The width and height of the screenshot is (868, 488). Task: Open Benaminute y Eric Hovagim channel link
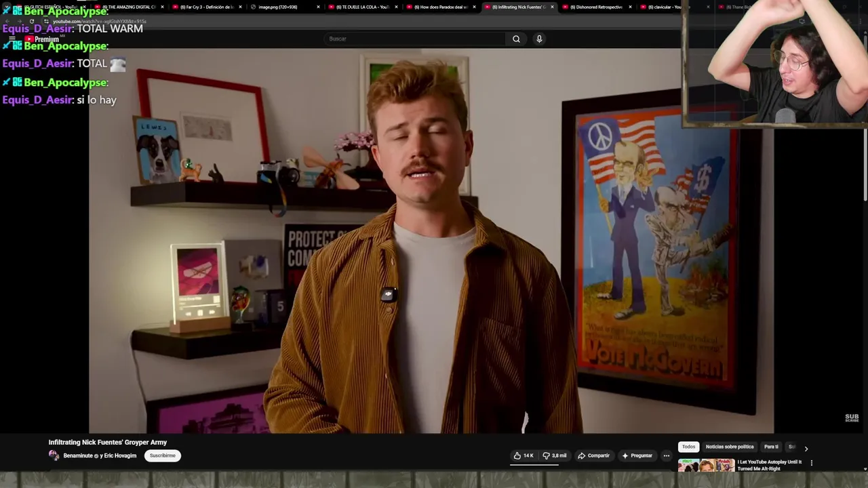tap(100, 455)
